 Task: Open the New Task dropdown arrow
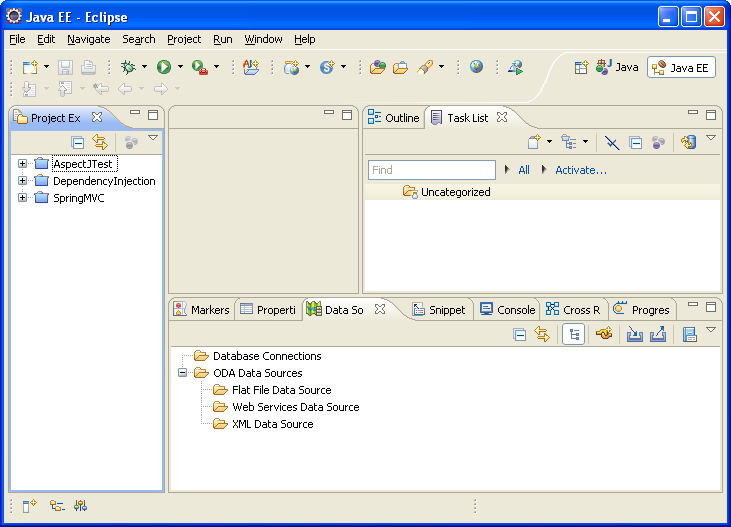(x=549, y=143)
